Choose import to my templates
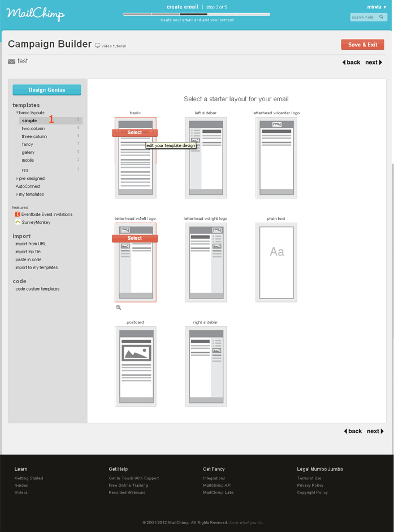Image resolution: width=394 pixels, height=532 pixels. point(37,267)
